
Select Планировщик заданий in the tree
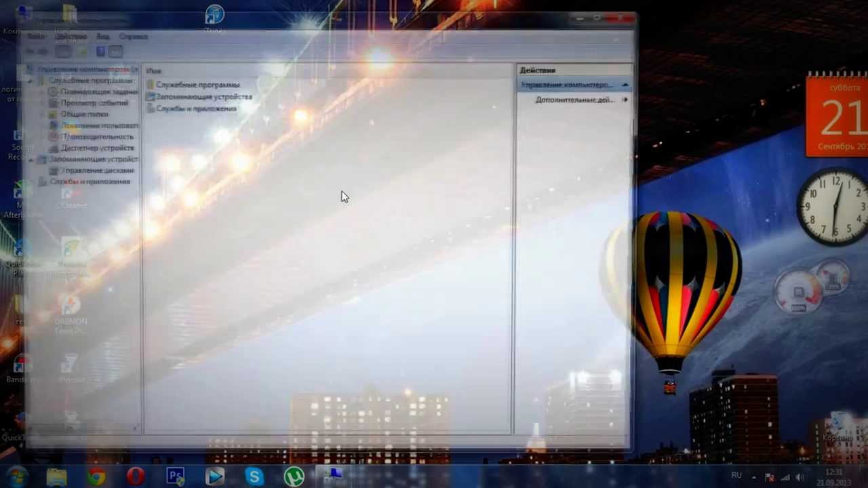pos(99,91)
